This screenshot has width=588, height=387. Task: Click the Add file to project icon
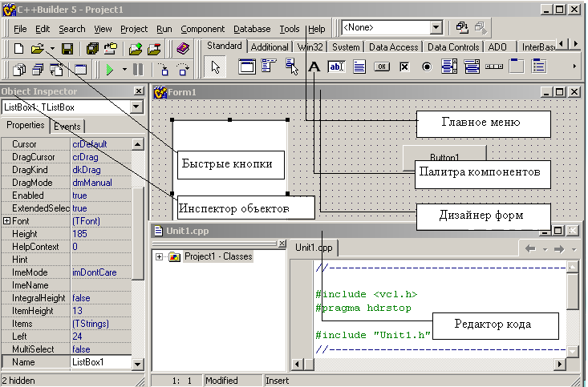pos(136,49)
